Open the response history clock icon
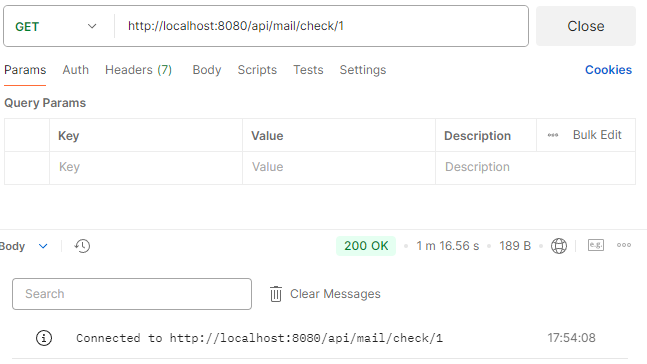The height and width of the screenshot is (364, 647). 82,246
